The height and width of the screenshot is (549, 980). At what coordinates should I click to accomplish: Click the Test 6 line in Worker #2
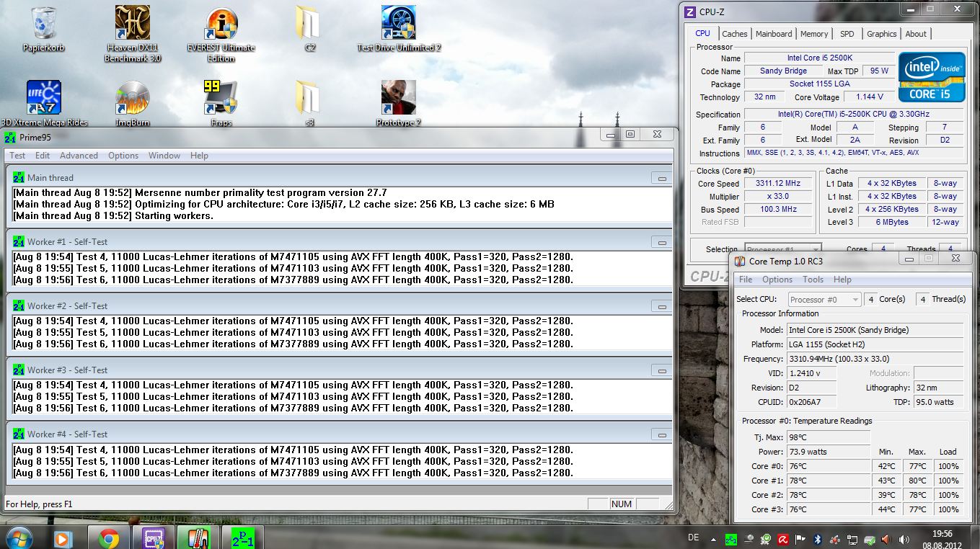(293, 344)
